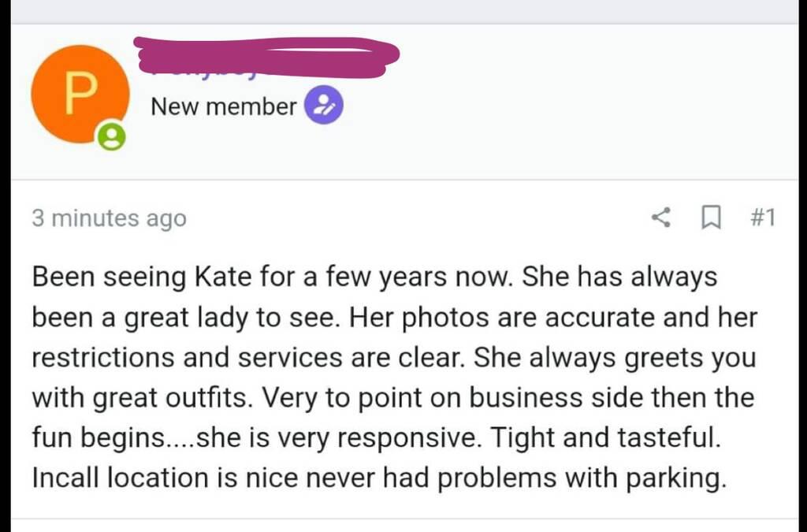Viewport: 807px width, 532px height.
Task: Click the "New member" user title
Action: click(223, 106)
